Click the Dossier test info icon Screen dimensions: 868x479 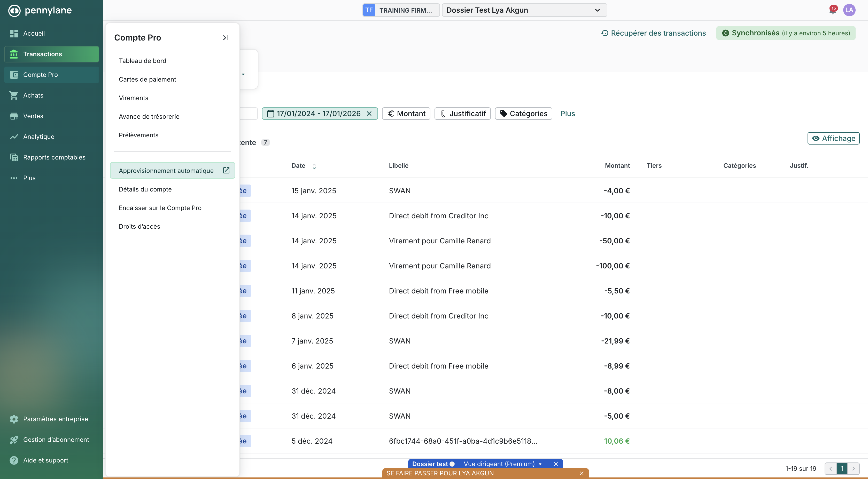tap(452, 464)
